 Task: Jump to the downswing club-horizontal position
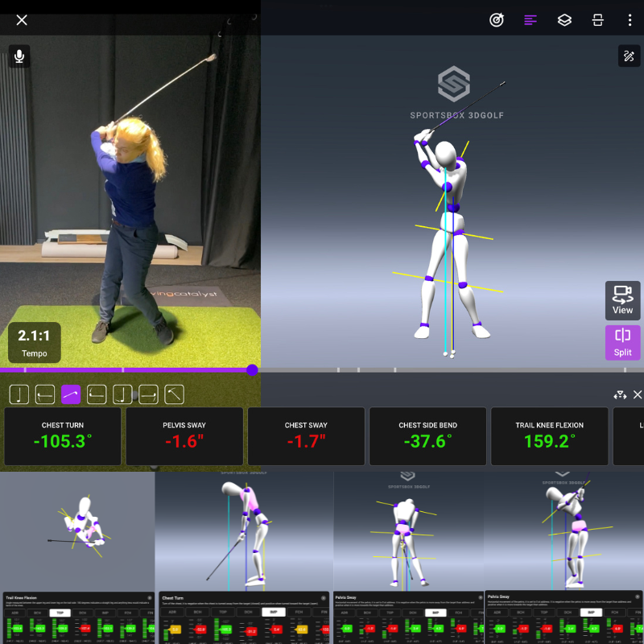(97, 394)
